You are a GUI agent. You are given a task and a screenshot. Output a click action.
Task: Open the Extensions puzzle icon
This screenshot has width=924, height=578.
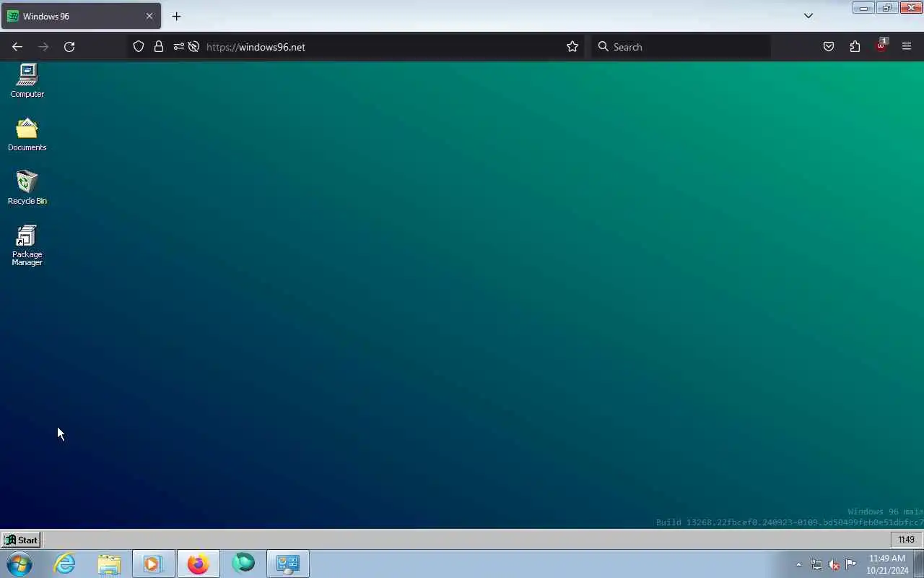click(x=855, y=47)
